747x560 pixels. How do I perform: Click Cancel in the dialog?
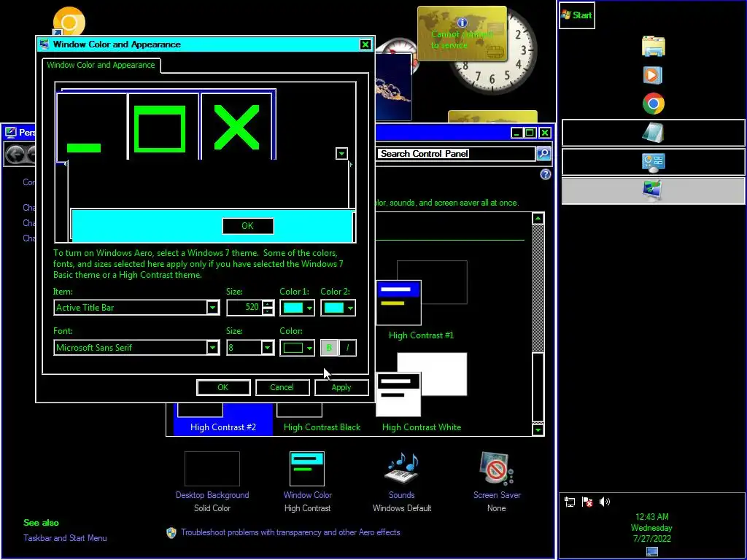[282, 387]
